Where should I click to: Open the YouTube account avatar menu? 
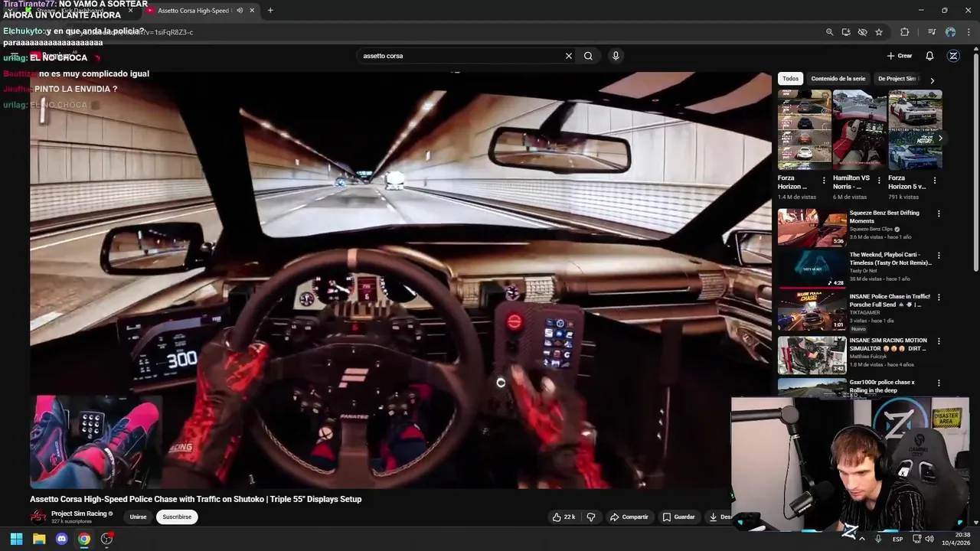[953, 56]
